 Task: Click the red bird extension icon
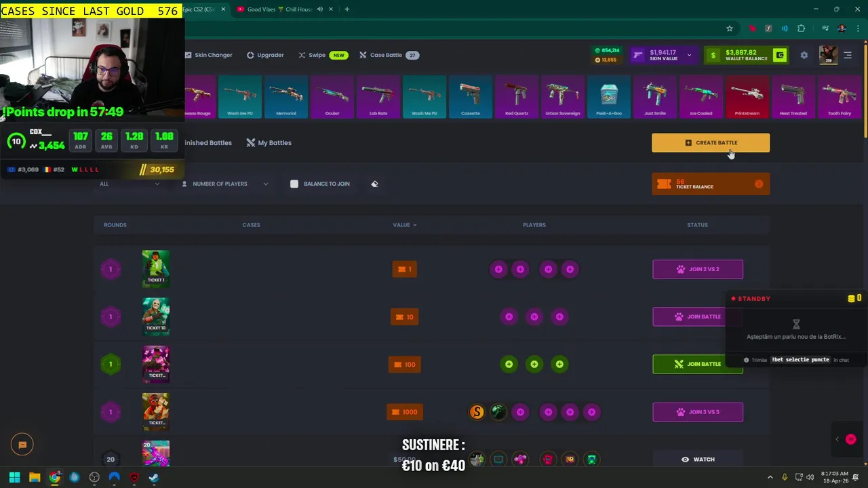click(x=752, y=28)
